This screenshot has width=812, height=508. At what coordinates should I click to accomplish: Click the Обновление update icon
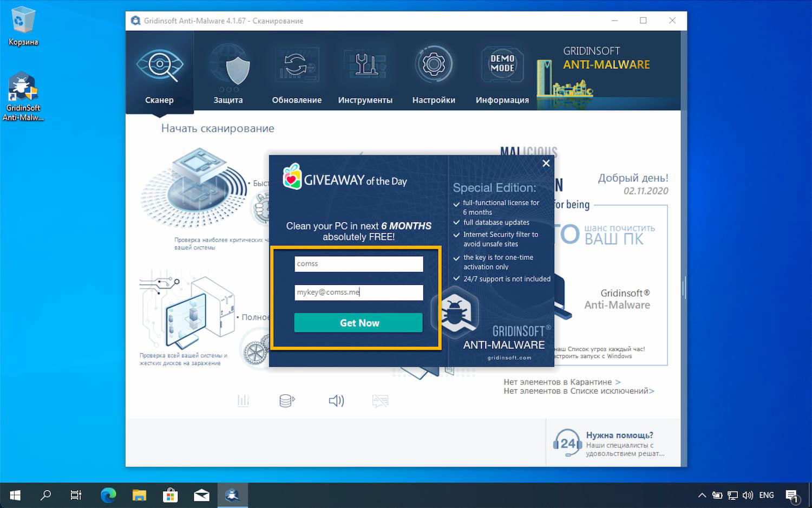point(297,64)
